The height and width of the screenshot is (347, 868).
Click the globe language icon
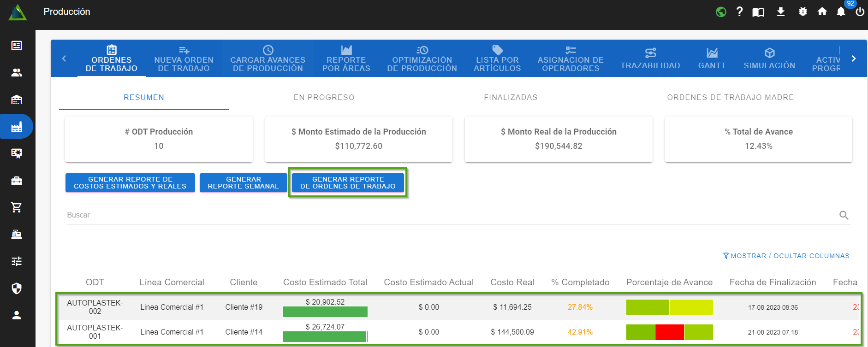coord(721,12)
